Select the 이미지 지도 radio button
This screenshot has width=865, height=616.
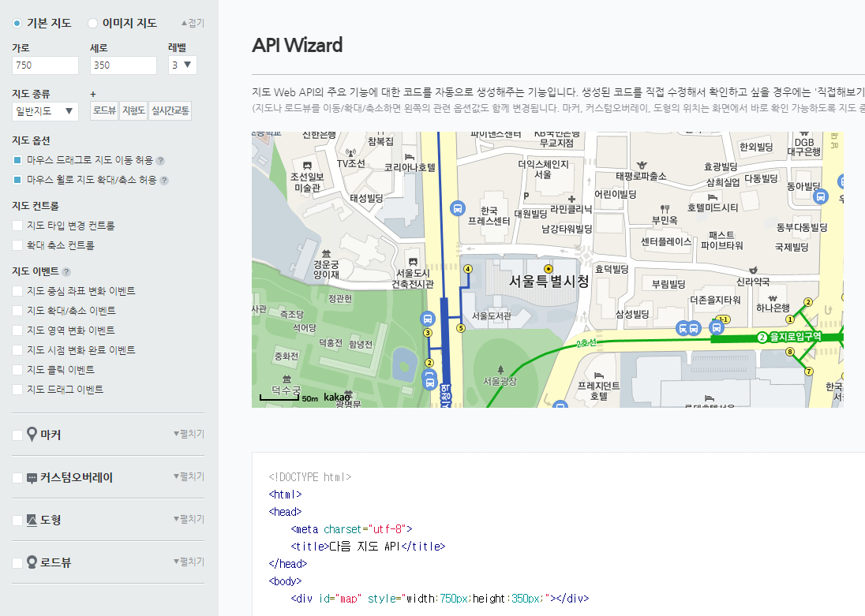point(92,23)
